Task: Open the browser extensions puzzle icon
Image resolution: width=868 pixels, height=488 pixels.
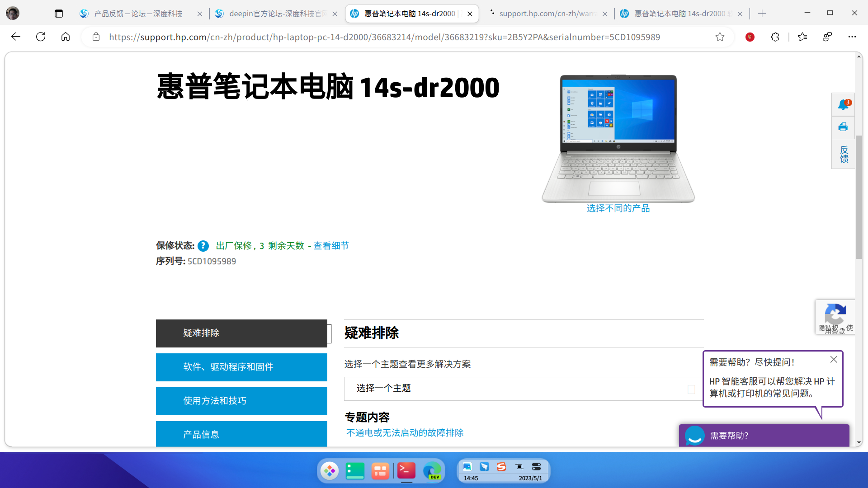Action: coord(775,37)
